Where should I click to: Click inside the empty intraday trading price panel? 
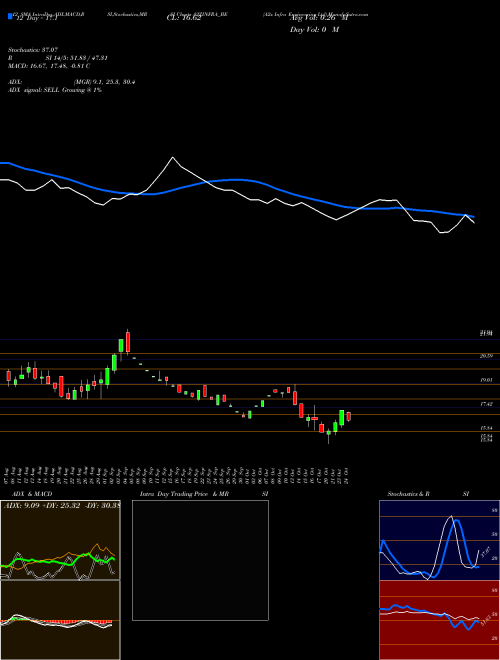point(200,560)
